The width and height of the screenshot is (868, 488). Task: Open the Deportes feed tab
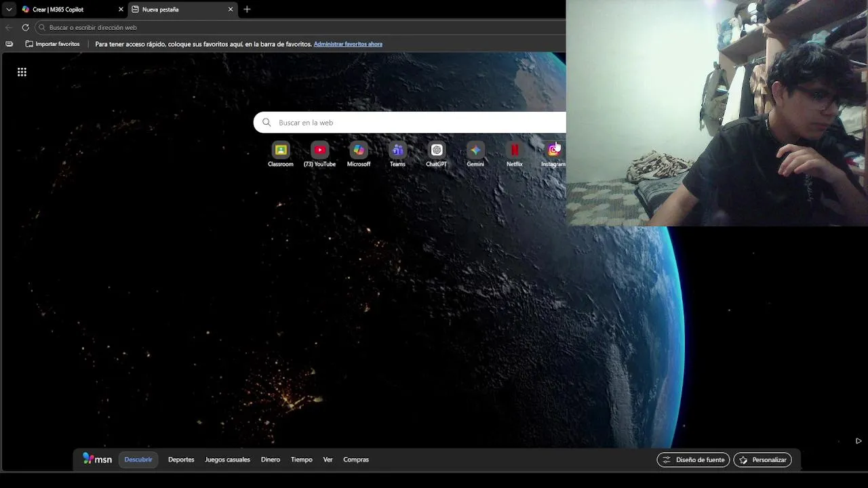pyautogui.click(x=181, y=460)
